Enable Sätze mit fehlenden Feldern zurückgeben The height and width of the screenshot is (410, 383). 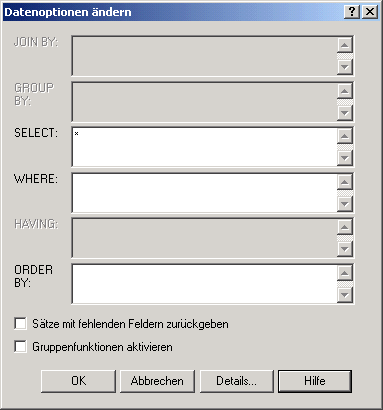click(20, 324)
